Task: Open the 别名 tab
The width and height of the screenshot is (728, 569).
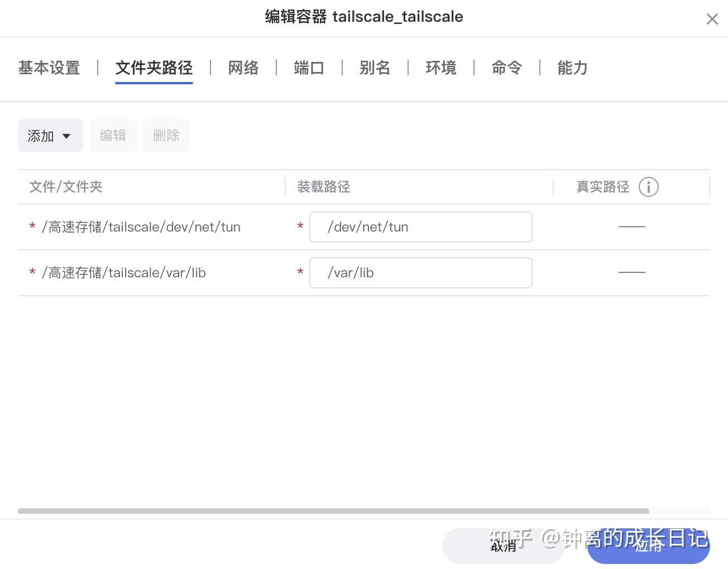Action: (x=375, y=67)
